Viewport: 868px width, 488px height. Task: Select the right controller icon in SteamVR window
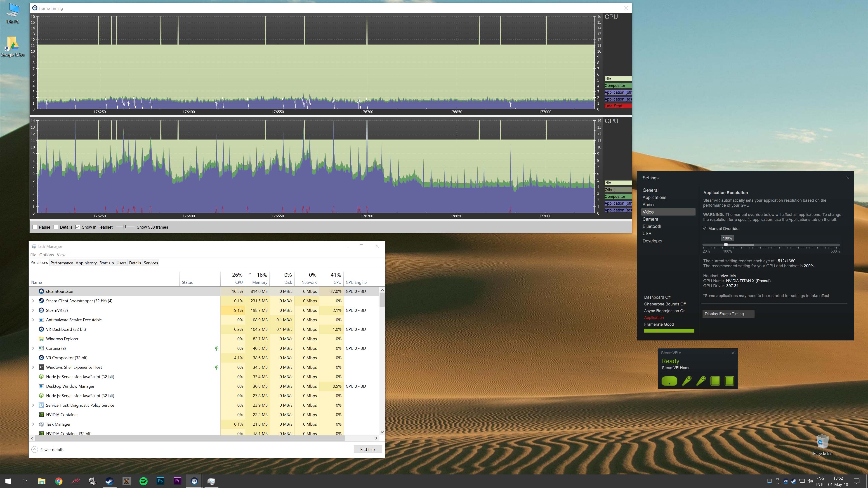[x=702, y=381]
